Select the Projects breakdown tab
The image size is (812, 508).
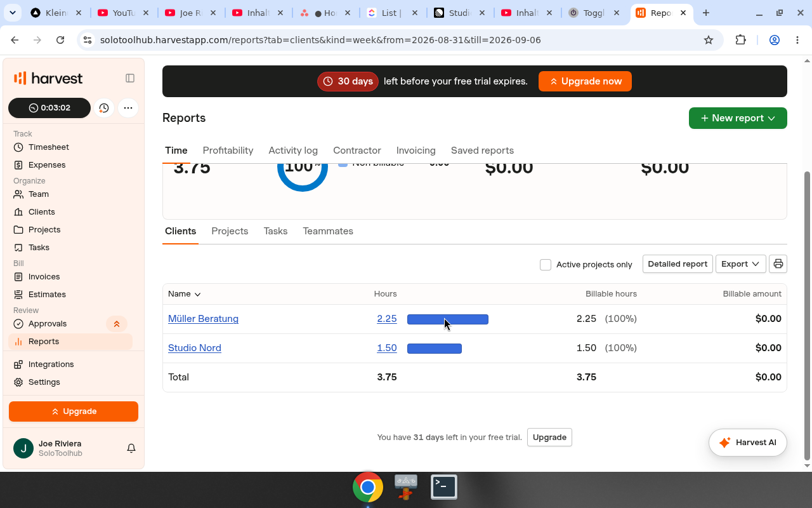click(230, 231)
